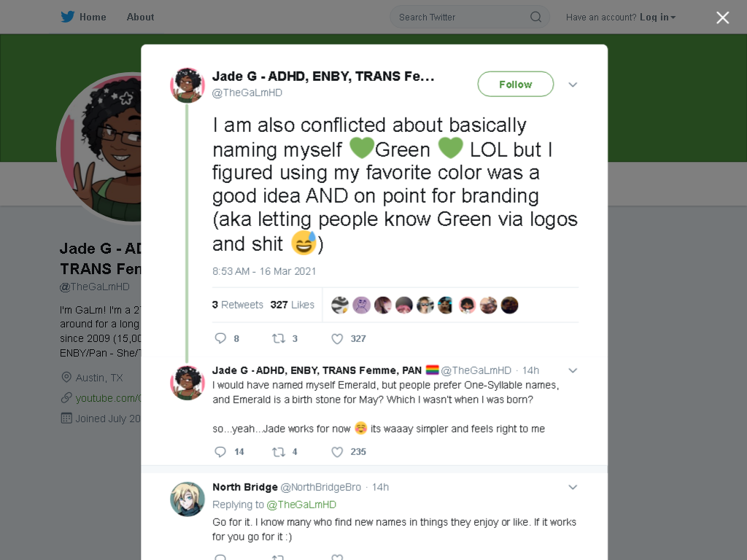Click the search magnifier icon
Viewport: 747px width, 560px height.
click(535, 17)
